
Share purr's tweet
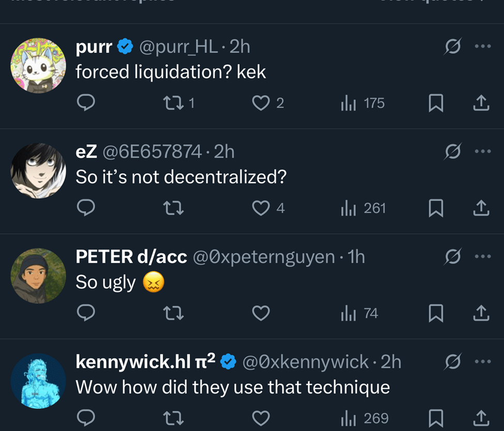coord(481,103)
